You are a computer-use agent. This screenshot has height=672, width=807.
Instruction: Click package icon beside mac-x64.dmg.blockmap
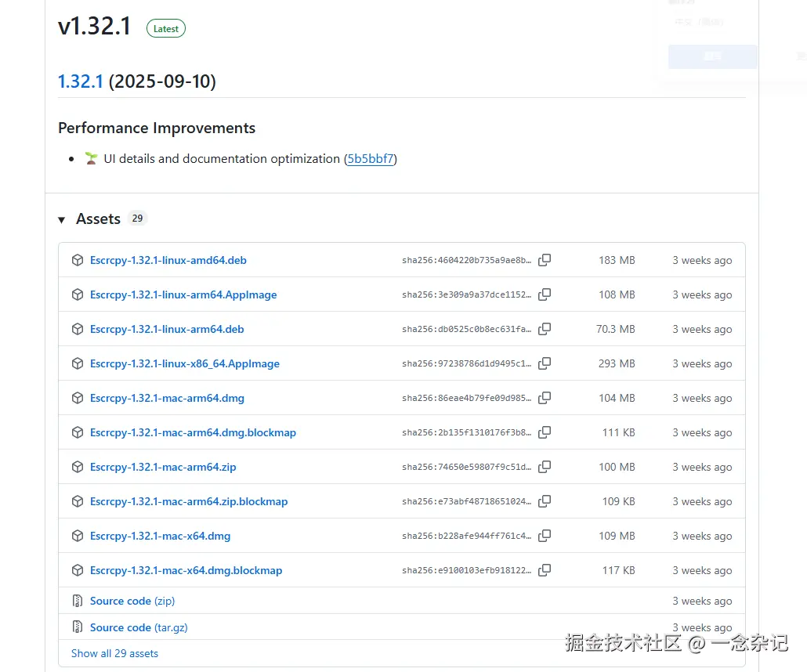78,570
